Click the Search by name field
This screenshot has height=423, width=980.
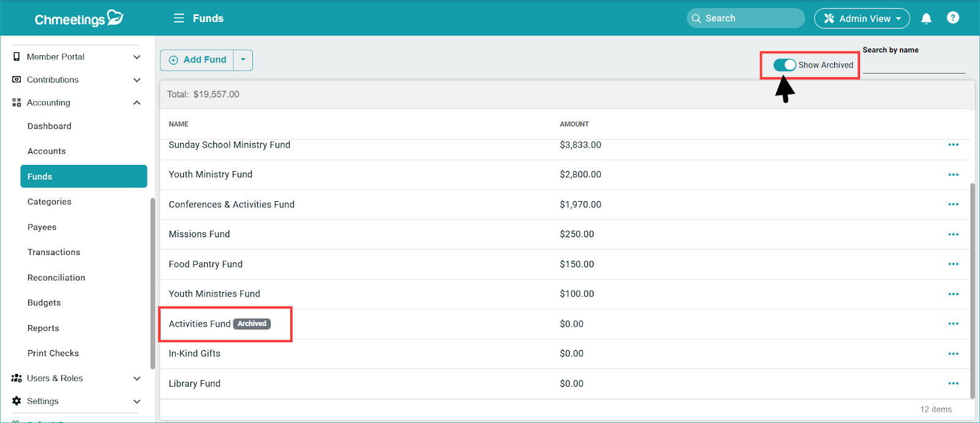[913, 66]
